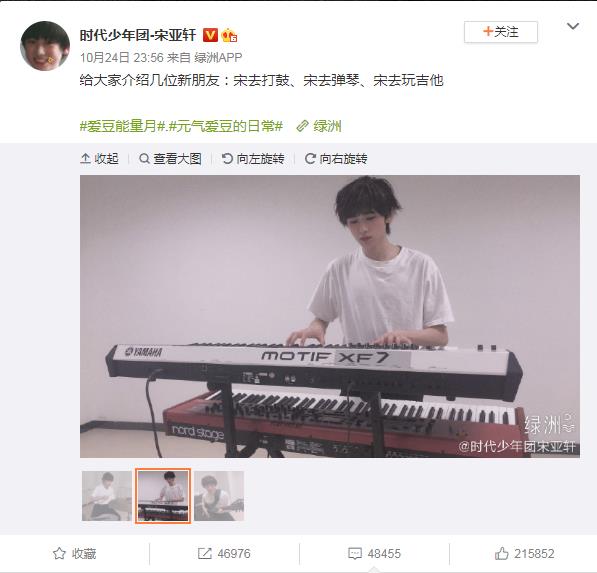This screenshot has width=597, height=573.
Task: Rotate the image left with 向左旋转
Action: 253,158
